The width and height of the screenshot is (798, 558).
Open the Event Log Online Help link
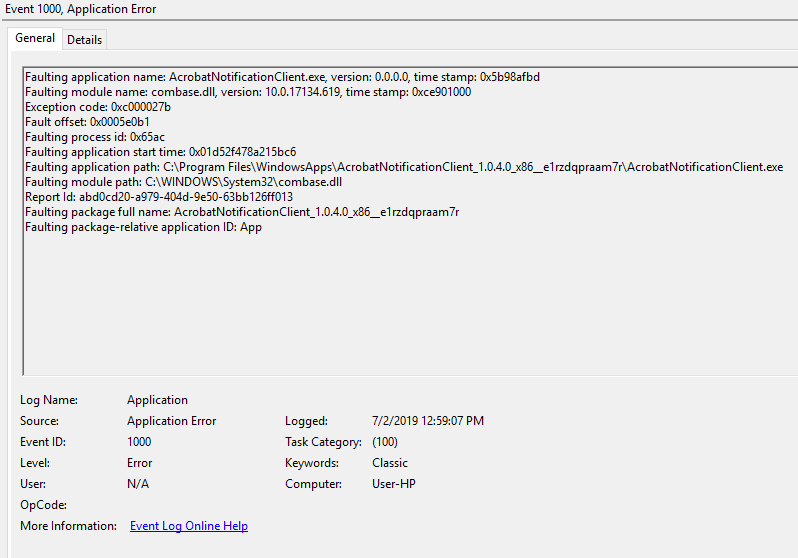[189, 526]
